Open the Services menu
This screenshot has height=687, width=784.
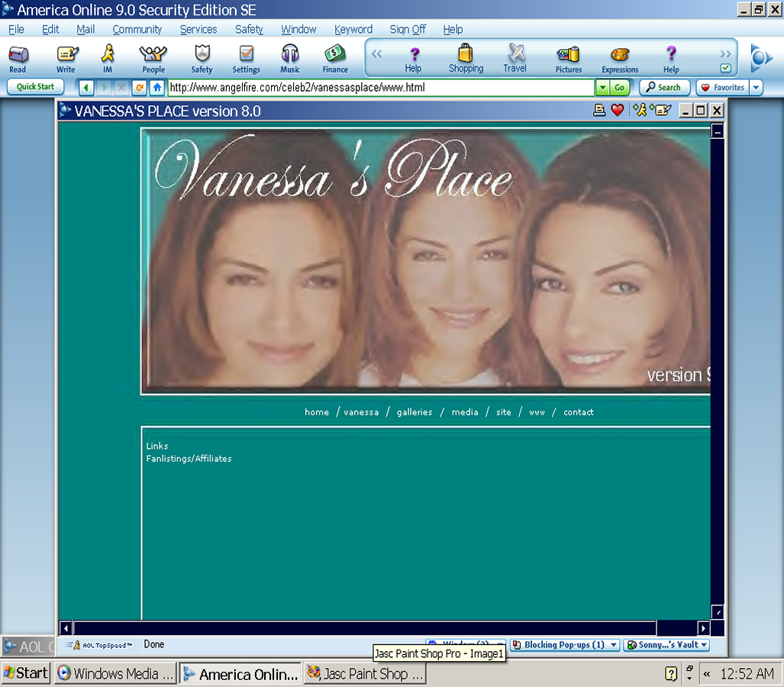(x=198, y=30)
